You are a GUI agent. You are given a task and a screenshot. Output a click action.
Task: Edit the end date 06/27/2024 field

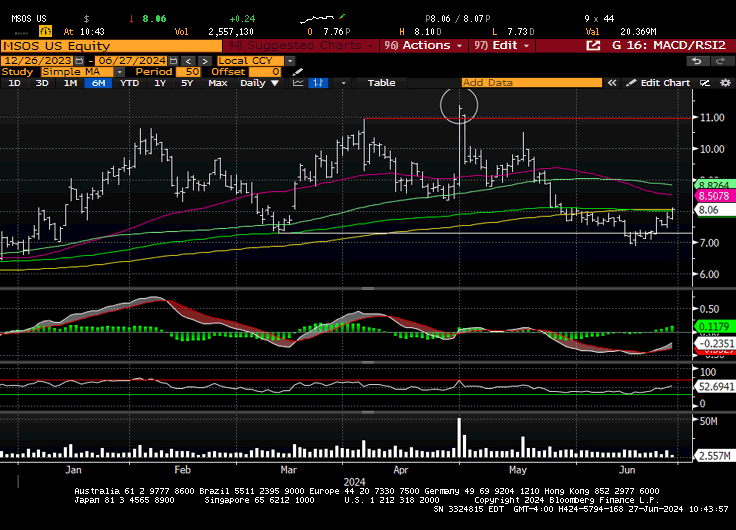[x=132, y=61]
